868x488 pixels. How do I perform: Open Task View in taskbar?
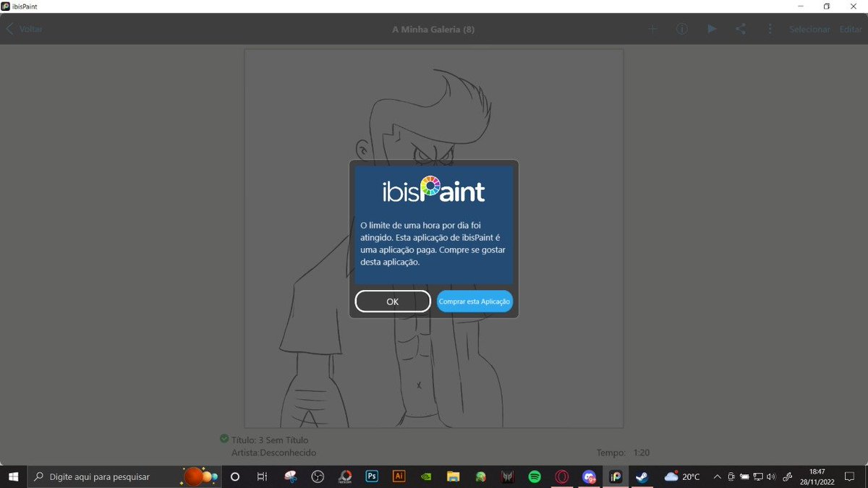262,476
